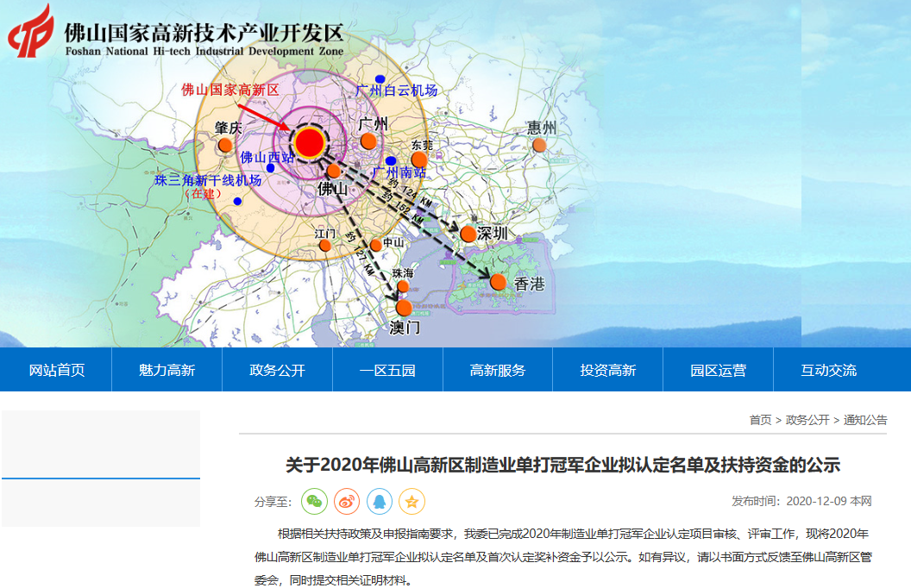Open the 魅力高新 menu item
The width and height of the screenshot is (911, 588).
pos(166,370)
